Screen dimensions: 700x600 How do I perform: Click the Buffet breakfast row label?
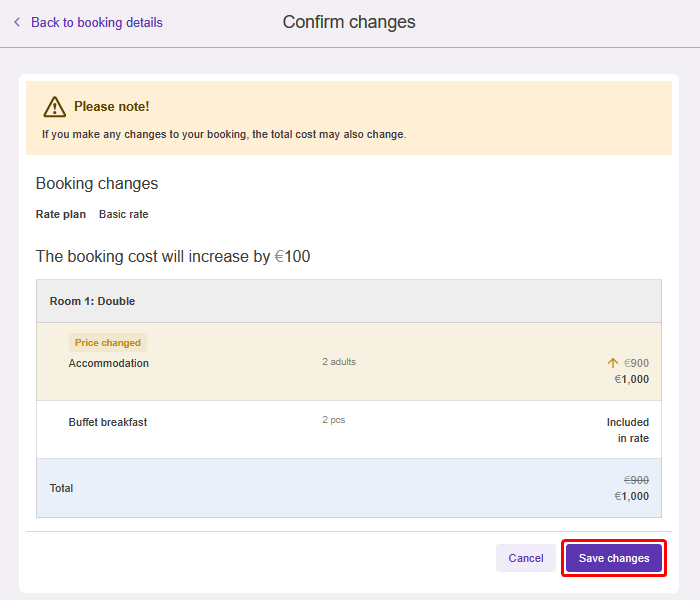(107, 422)
